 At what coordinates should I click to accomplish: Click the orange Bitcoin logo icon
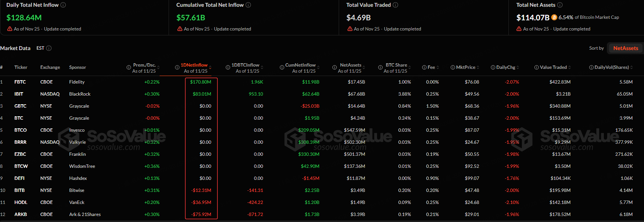pyautogui.click(x=554, y=17)
